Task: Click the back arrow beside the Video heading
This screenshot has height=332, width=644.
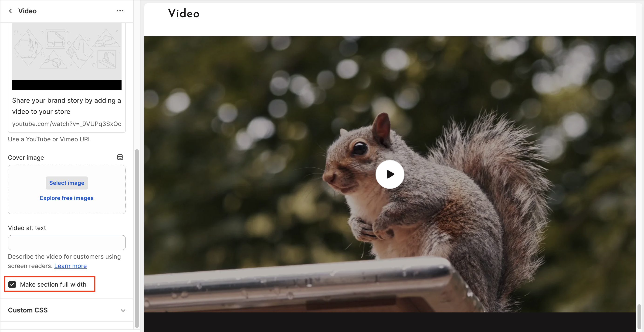Action: (10, 11)
